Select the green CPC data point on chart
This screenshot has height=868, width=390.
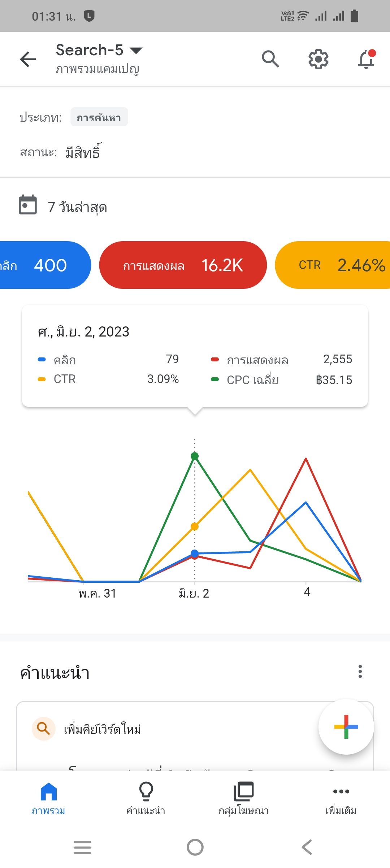(195, 456)
